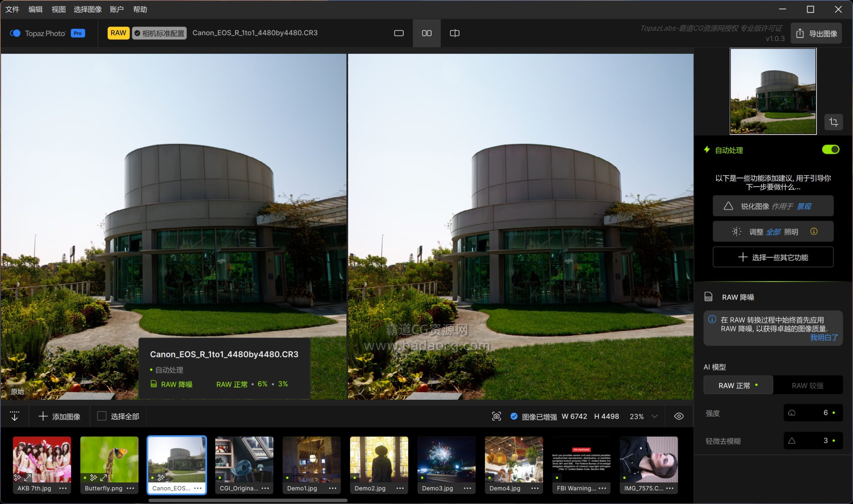Open the 视图 menu
The width and height of the screenshot is (853, 504).
58,9
